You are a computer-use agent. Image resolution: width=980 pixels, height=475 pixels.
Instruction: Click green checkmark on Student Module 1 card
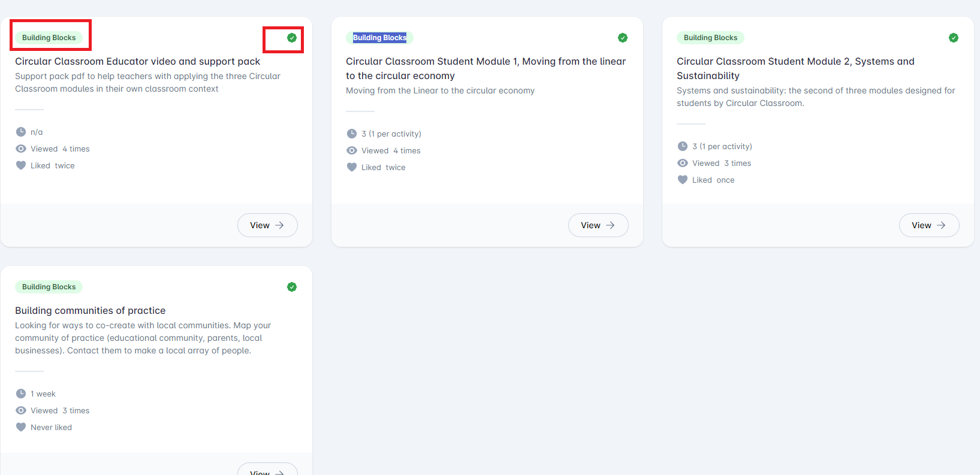pyautogui.click(x=623, y=38)
